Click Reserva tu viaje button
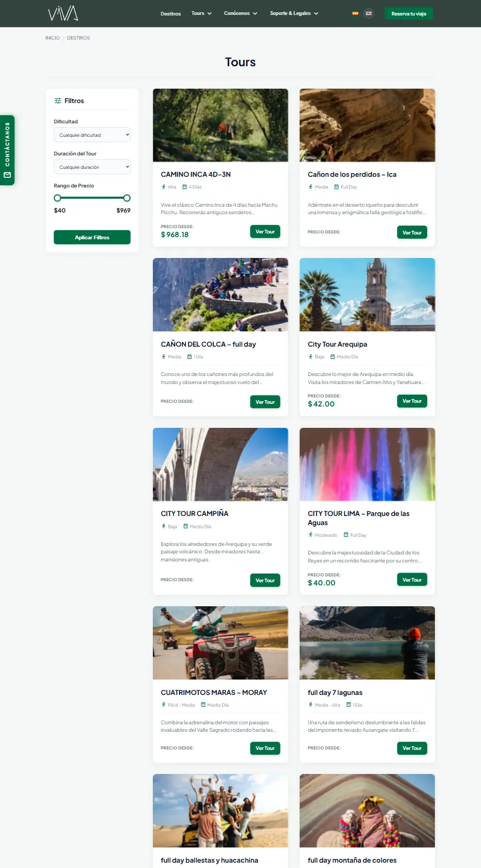Image resolution: width=481 pixels, height=868 pixels. pyautogui.click(x=409, y=14)
